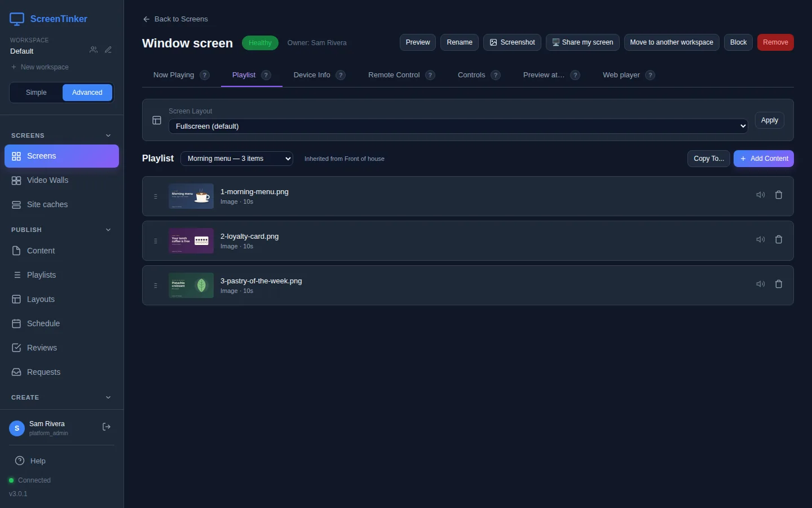The height and width of the screenshot is (508, 812).
Task: Click the Preview button
Action: pyautogui.click(x=418, y=42)
